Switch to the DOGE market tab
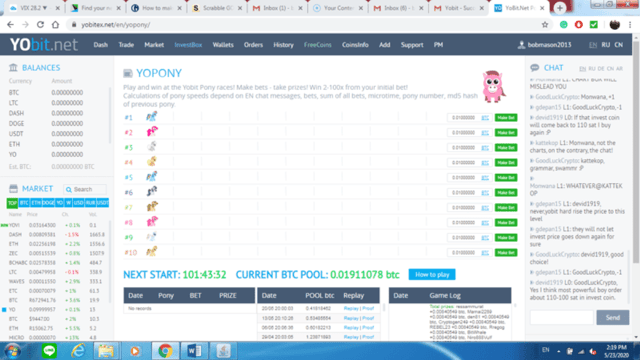 [x=48, y=202]
